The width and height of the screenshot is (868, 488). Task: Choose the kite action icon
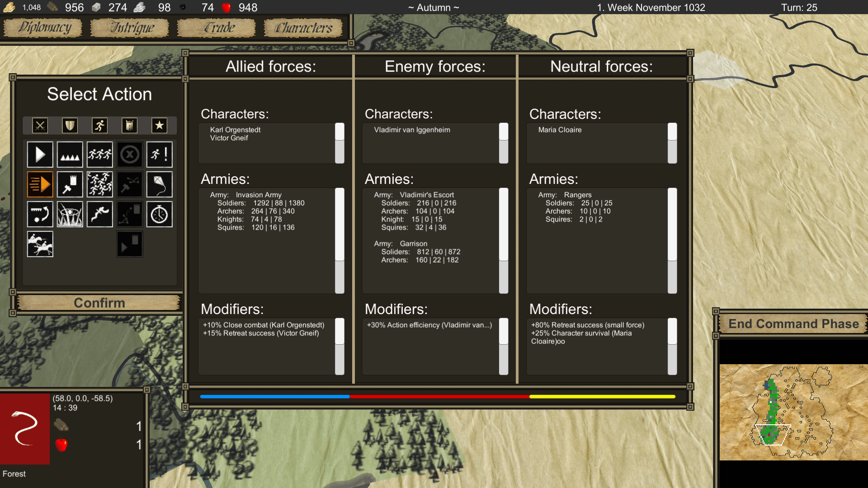click(159, 185)
